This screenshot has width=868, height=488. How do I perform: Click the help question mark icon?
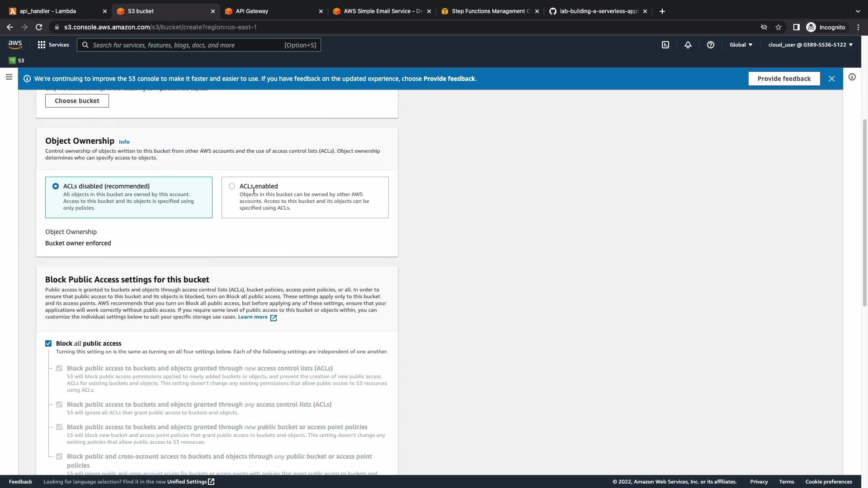tap(711, 45)
